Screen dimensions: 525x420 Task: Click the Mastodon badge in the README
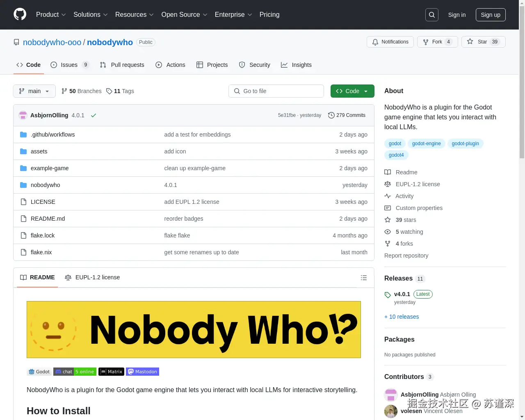coord(142,372)
